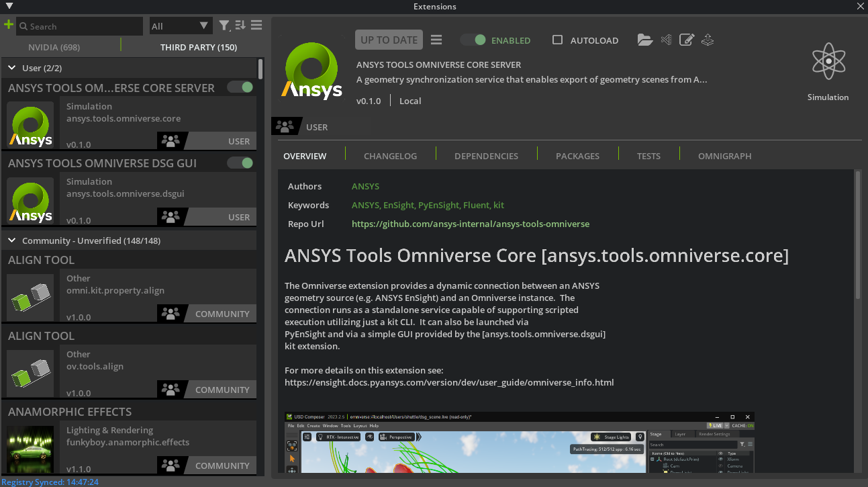Click USER badge on ansys.tools.omniverse.dsgui card

click(x=207, y=217)
